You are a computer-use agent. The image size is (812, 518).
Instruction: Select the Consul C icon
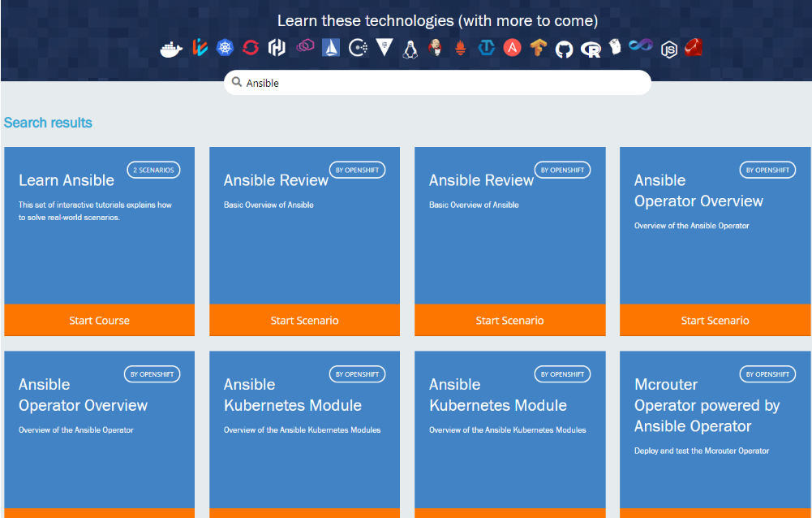pyautogui.click(x=358, y=48)
